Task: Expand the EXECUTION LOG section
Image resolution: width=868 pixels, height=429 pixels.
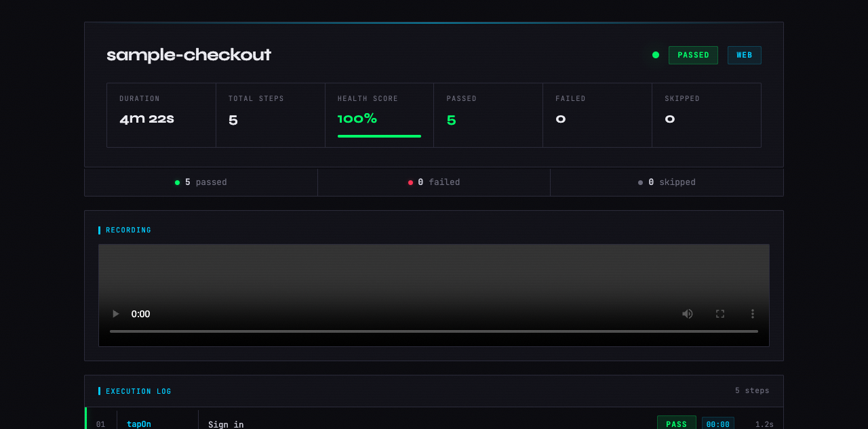Action: tap(138, 391)
